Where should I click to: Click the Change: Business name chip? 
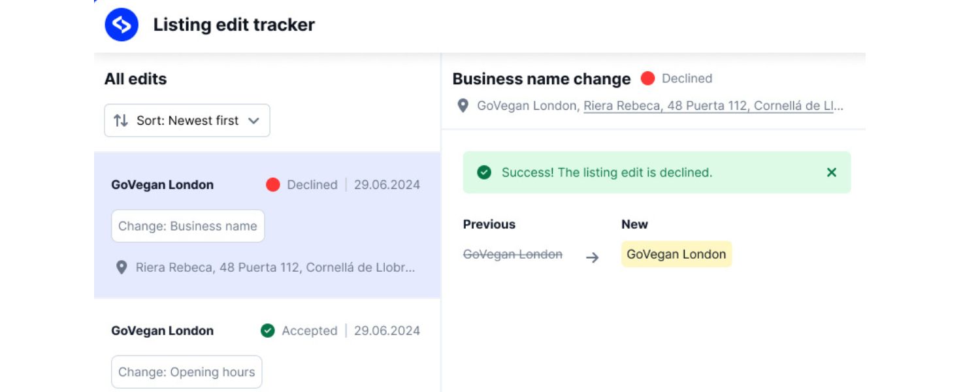[188, 225]
